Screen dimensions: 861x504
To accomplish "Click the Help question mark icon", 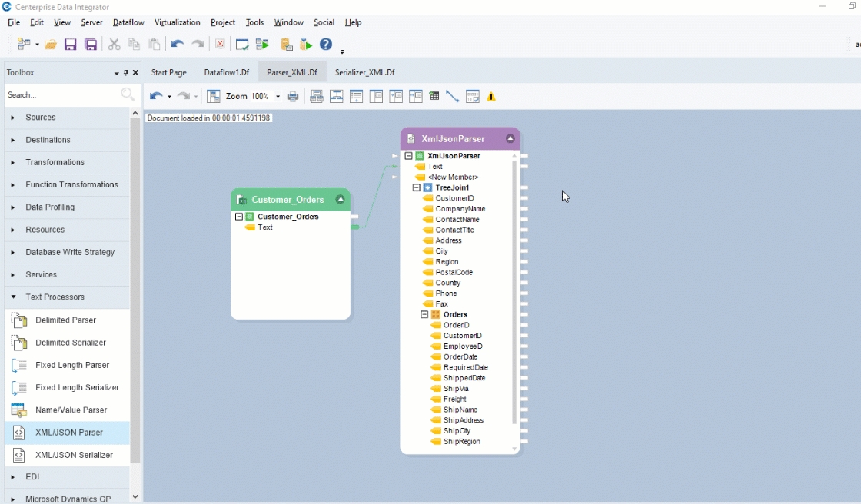I will click(326, 45).
